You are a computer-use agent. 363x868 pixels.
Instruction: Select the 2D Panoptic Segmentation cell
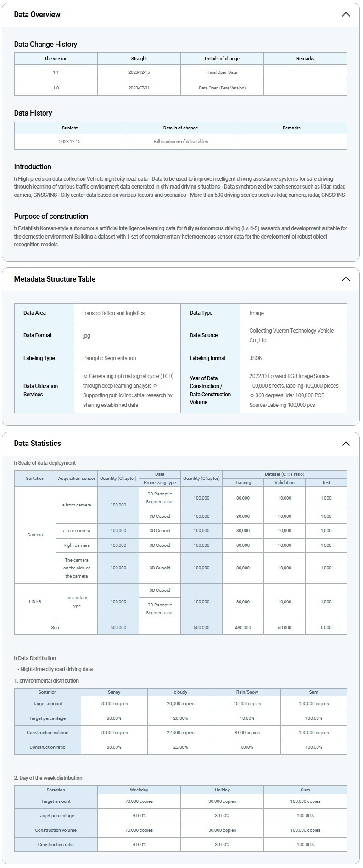(x=160, y=498)
